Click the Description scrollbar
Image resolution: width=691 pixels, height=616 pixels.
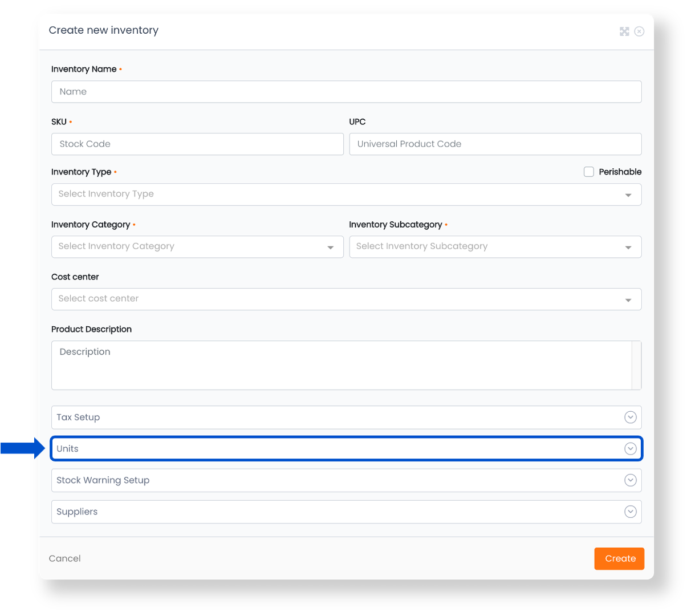(x=635, y=365)
